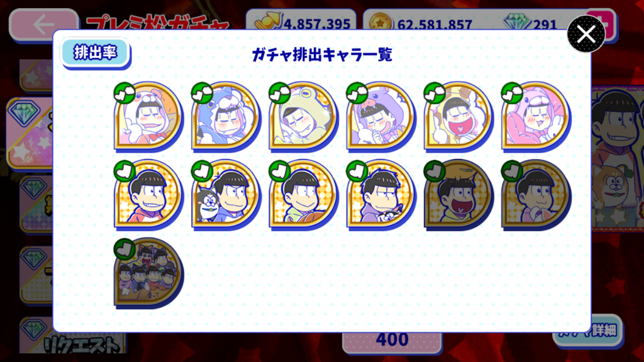Screen dimensions: 644x362
Task: Open the 排出率 drop rates button
Action: (x=96, y=53)
